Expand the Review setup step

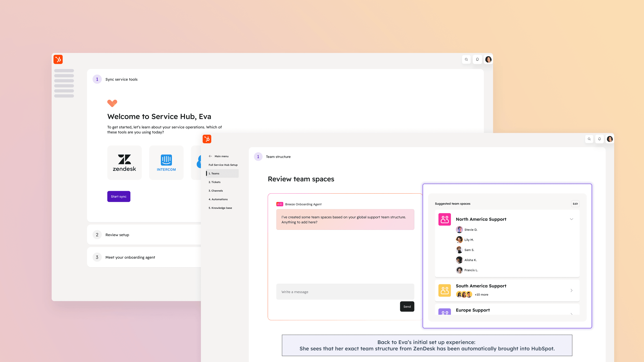tap(117, 235)
